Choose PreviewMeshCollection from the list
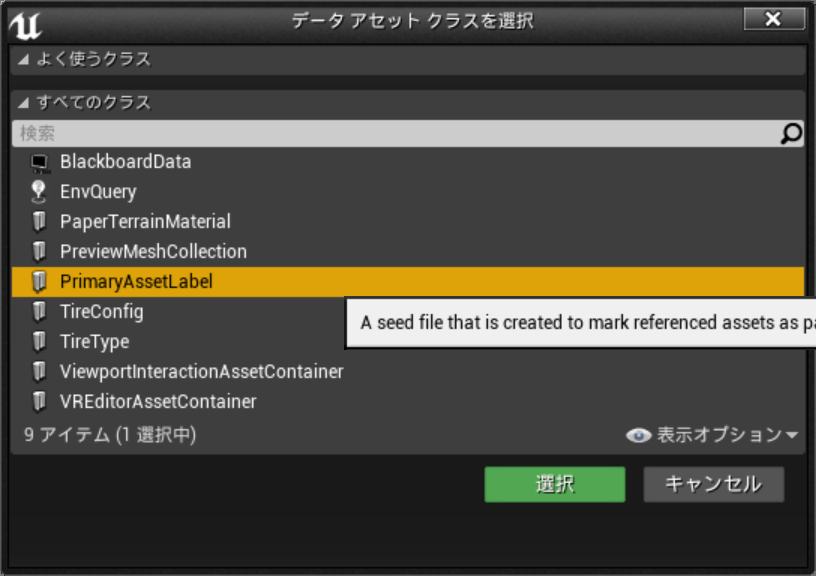Screen dimensions: 816x576 (408, 252)
